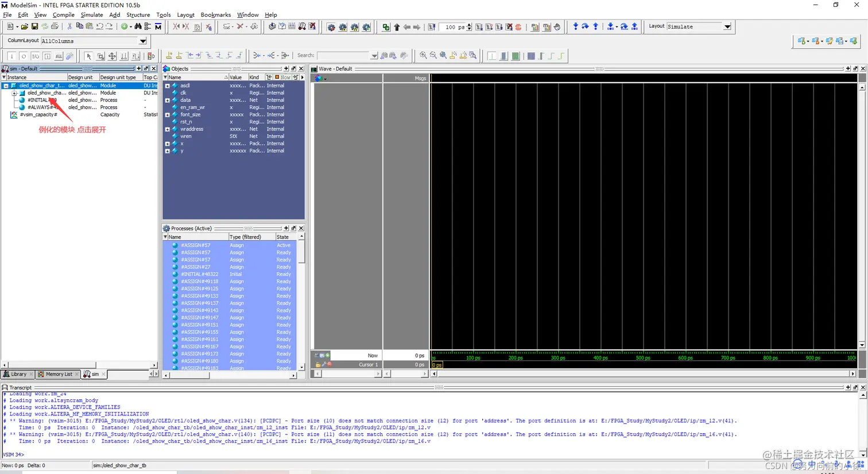Expand the wraddress signal in Objects
The height and width of the screenshot is (474, 868).
click(167, 129)
